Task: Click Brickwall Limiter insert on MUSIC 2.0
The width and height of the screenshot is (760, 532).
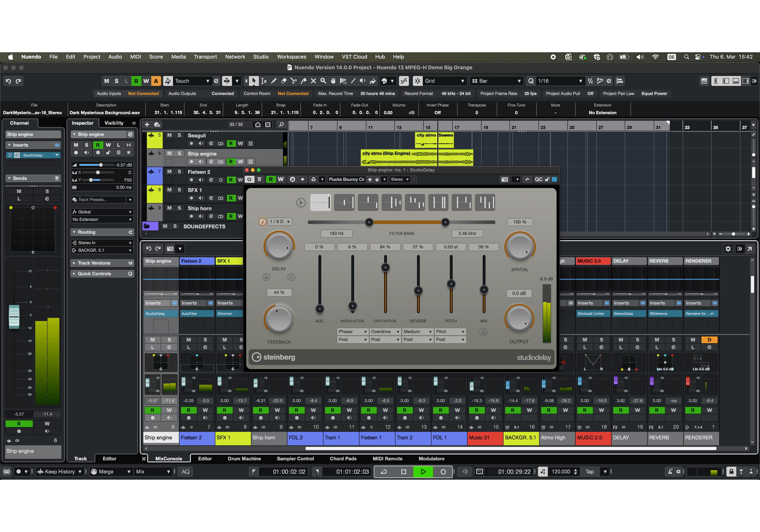Action: click(x=593, y=314)
